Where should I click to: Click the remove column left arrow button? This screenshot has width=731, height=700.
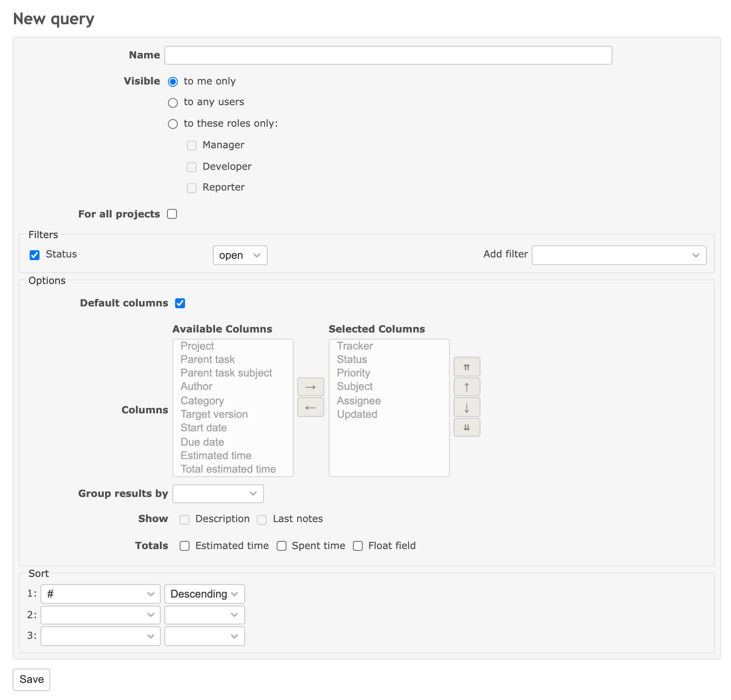point(310,408)
